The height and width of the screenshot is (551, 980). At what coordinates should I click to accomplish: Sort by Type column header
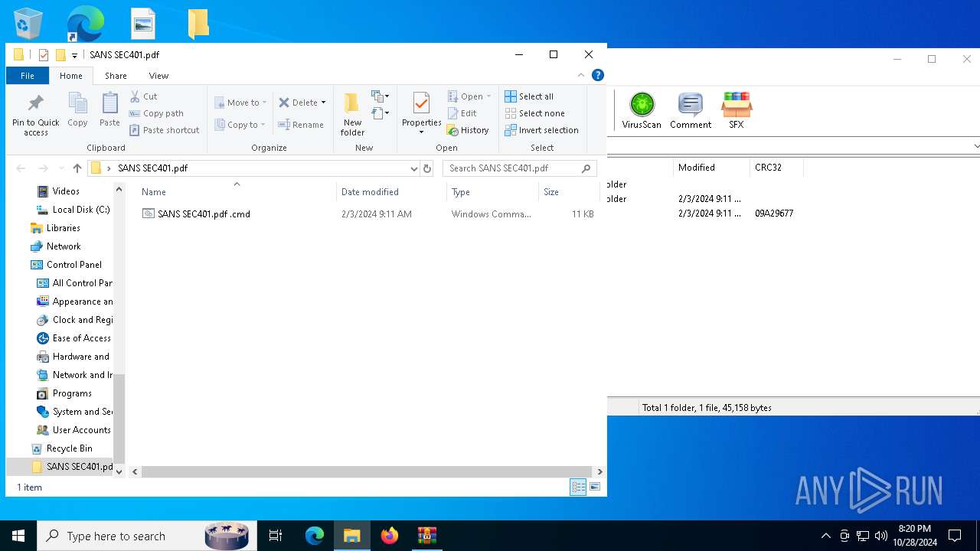point(492,192)
